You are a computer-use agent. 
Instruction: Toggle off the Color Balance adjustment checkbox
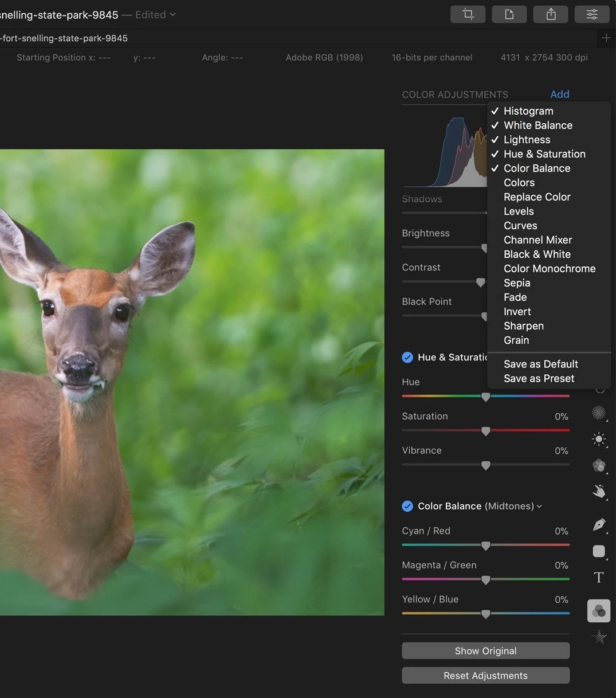pyautogui.click(x=407, y=507)
